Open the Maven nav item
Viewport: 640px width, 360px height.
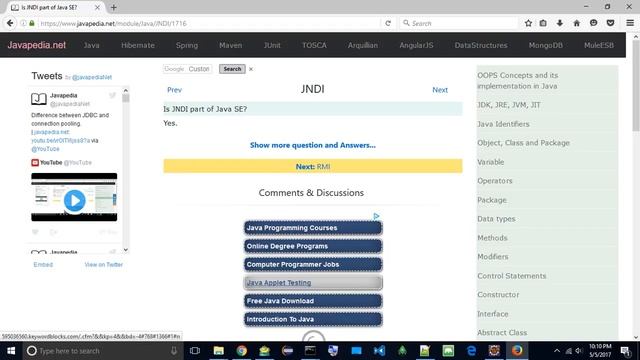231,45
